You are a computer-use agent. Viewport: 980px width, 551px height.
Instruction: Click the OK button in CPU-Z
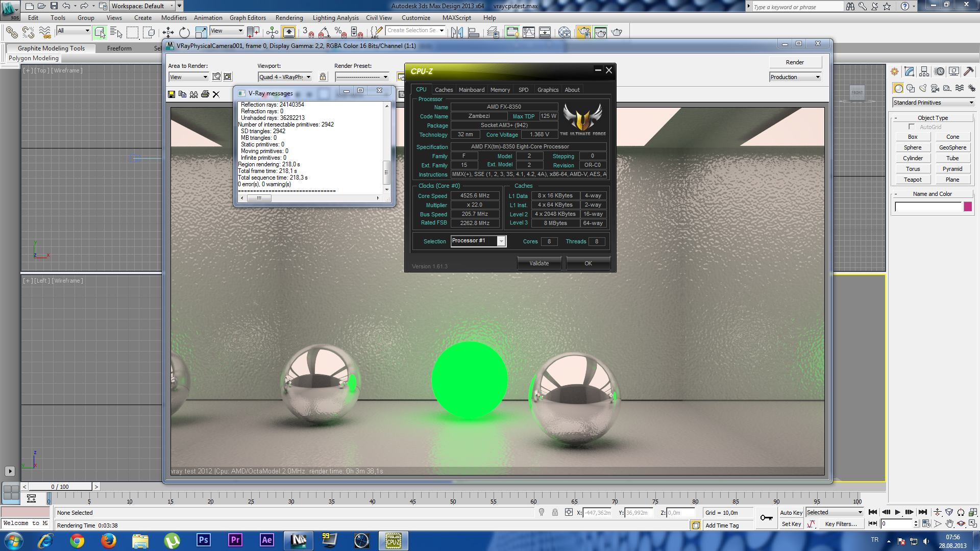588,263
